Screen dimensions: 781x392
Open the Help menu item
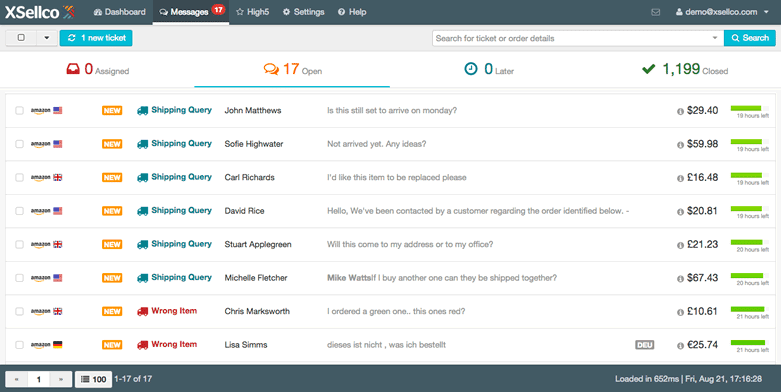pyautogui.click(x=352, y=12)
